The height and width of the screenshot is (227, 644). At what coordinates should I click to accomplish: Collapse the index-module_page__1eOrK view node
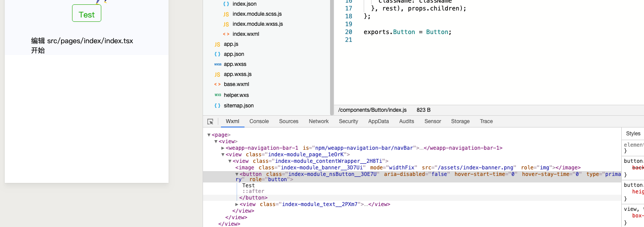[223, 155]
